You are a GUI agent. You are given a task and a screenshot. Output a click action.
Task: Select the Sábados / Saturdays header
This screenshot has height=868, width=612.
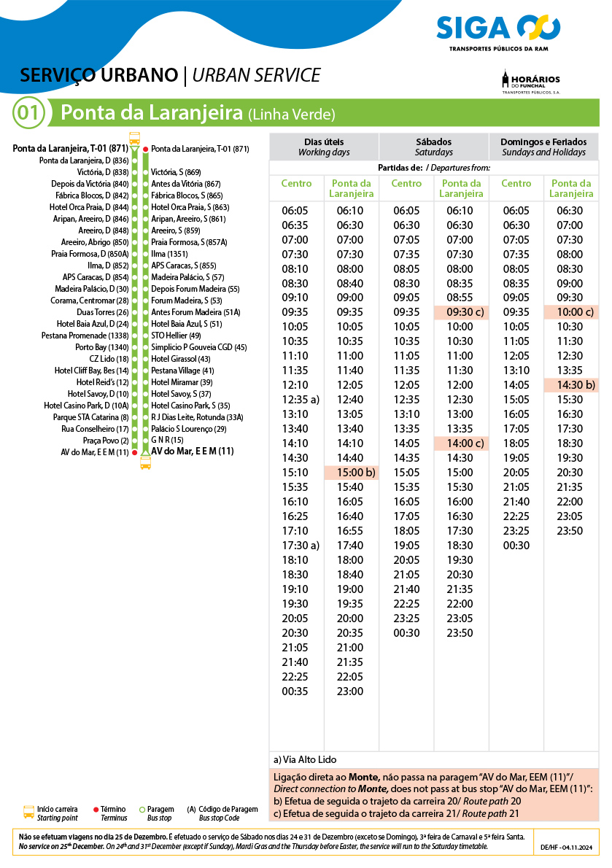434,147
